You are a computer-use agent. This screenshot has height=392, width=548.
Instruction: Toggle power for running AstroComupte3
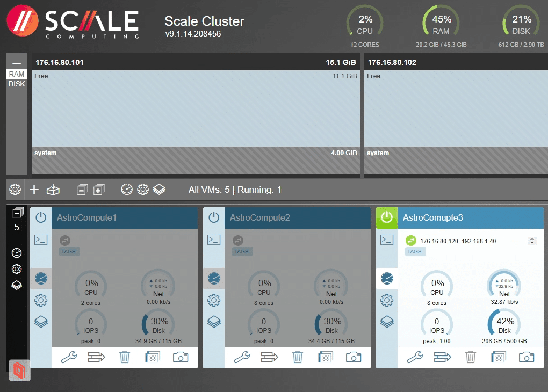click(x=386, y=217)
